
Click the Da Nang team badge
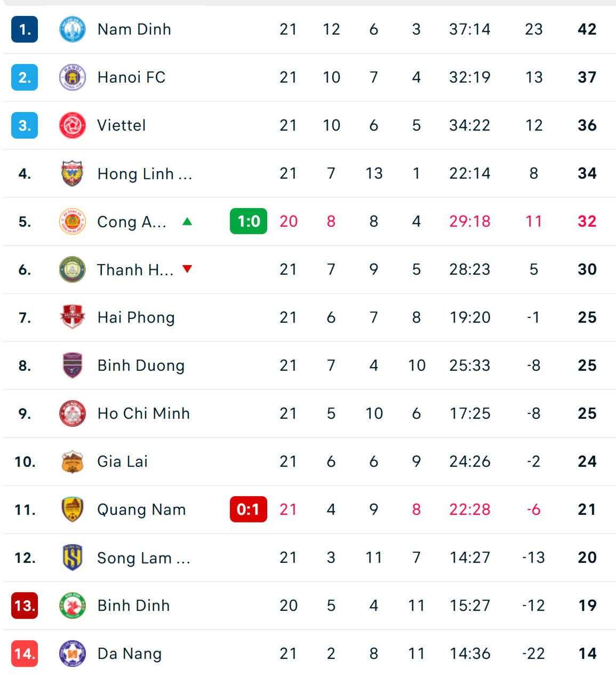[72, 654]
